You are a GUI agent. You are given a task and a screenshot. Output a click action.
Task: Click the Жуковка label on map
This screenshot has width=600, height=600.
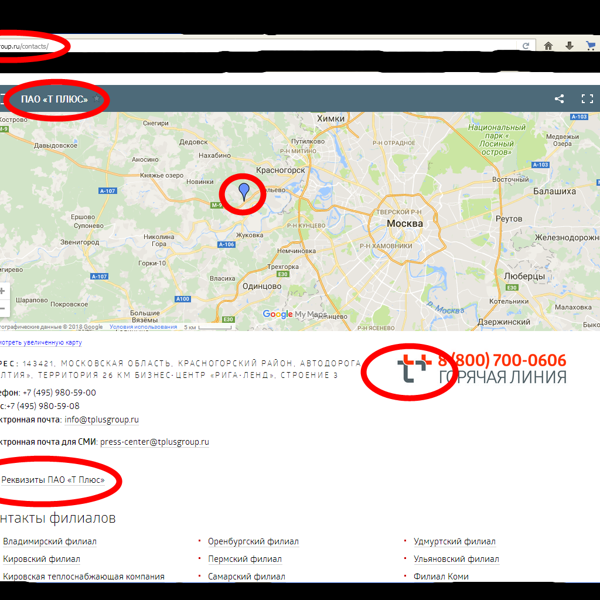pos(249,235)
